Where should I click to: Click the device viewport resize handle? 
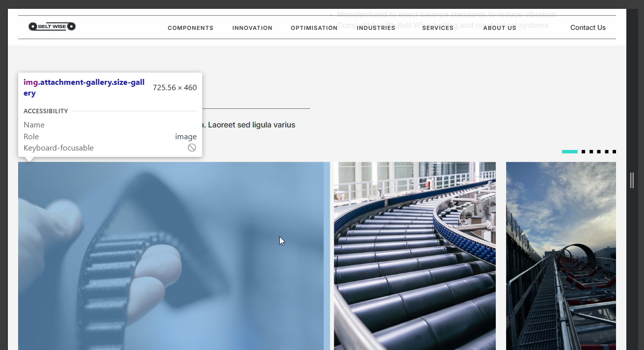pos(632,180)
